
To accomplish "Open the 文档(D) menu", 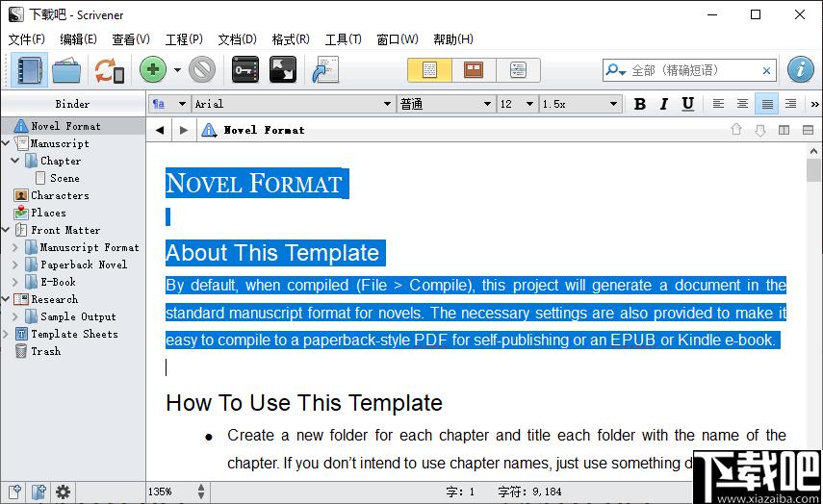I will (237, 39).
